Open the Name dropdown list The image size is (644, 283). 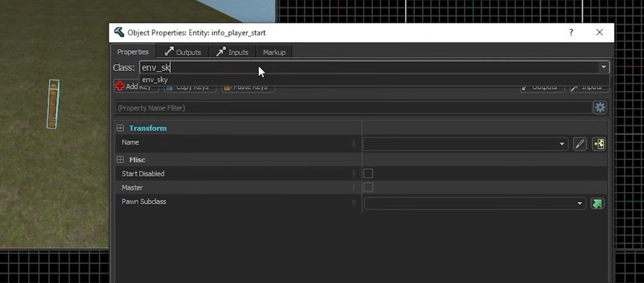click(x=562, y=144)
